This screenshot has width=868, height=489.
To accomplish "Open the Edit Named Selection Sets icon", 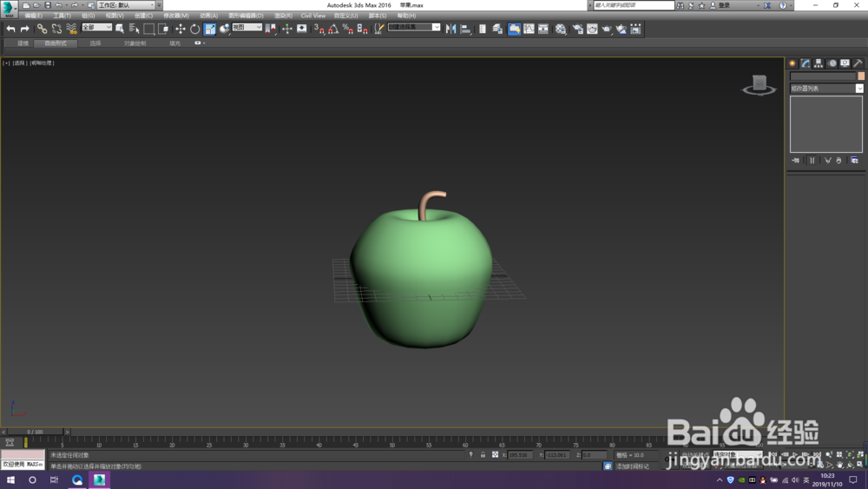I will (x=378, y=29).
